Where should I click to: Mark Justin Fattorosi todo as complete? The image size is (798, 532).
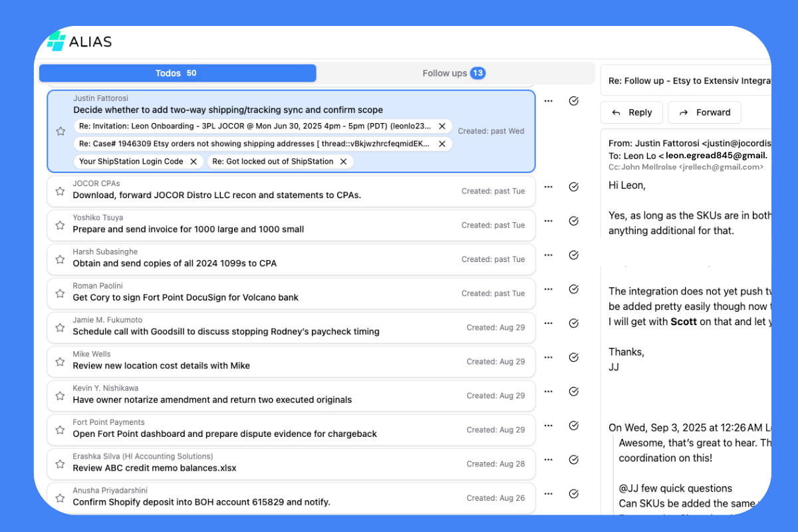pyautogui.click(x=574, y=101)
